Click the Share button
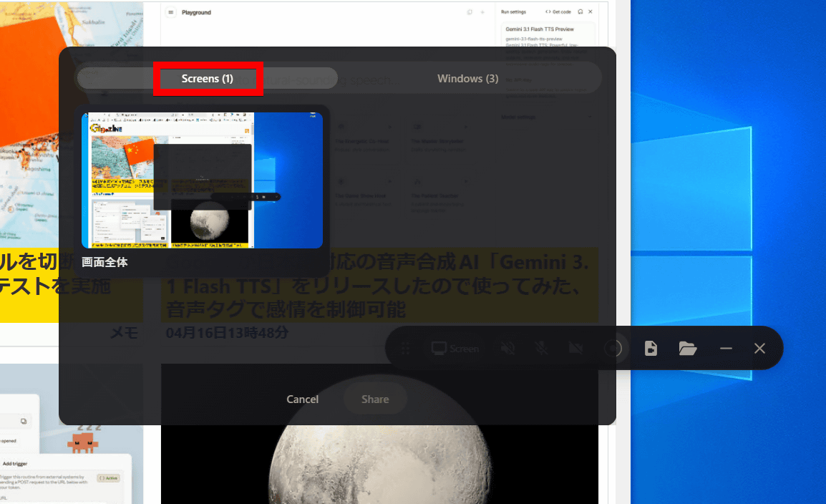This screenshot has width=826, height=504. click(375, 399)
